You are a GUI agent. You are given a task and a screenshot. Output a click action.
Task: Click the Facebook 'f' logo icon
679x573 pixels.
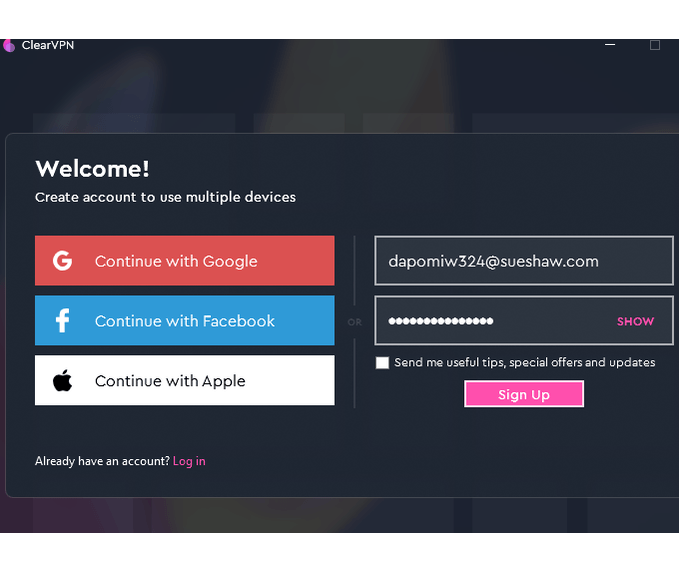62,321
